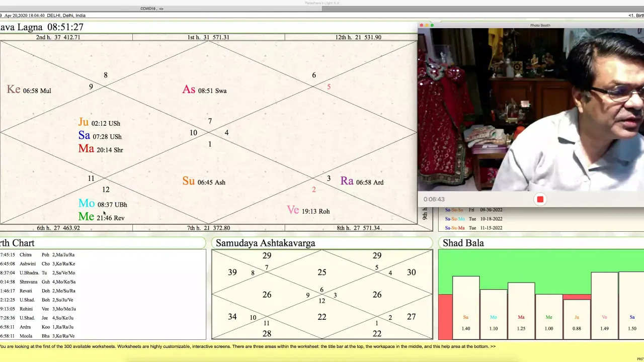Select dasha row Sa-Su-Ma Tue 11-15-2022
The width and height of the screenshot is (644, 362).
pos(473,228)
